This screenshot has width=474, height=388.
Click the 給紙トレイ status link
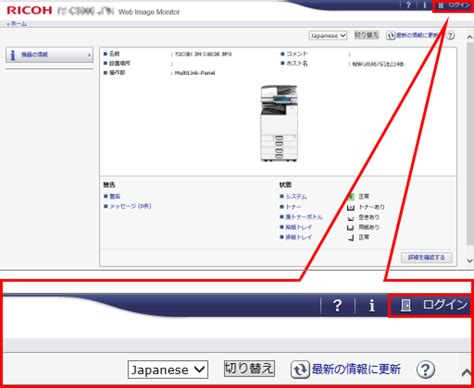(x=299, y=227)
